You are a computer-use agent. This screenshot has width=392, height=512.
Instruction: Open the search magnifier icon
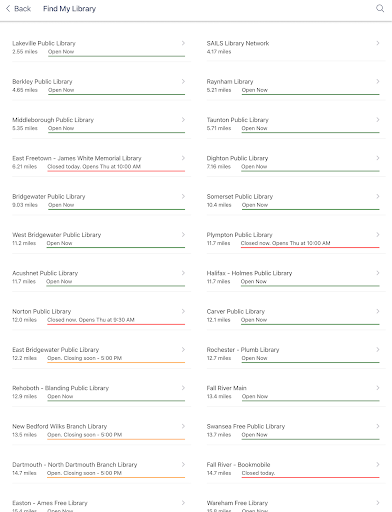(x=380, y=8)
